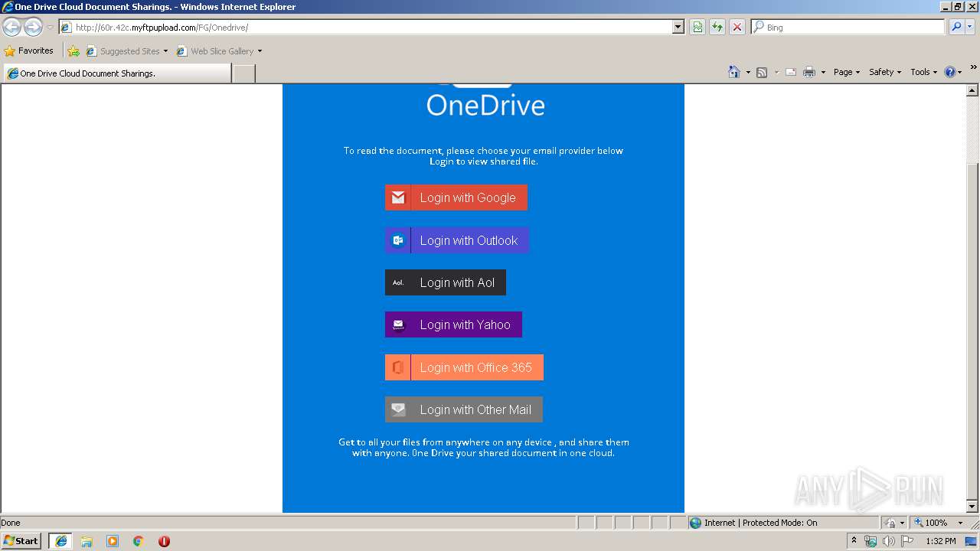
Task: Click Login with Outlook button
Action: point(457,240)
